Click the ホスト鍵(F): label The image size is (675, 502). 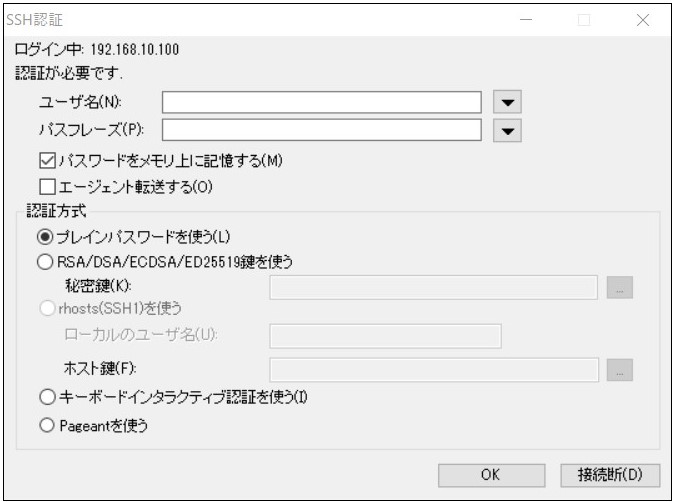100,369
